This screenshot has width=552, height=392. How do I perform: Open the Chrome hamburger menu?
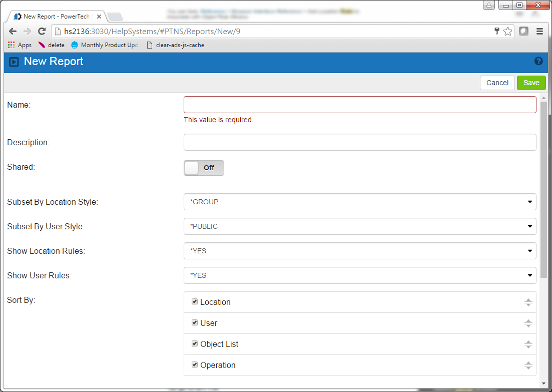539,32
